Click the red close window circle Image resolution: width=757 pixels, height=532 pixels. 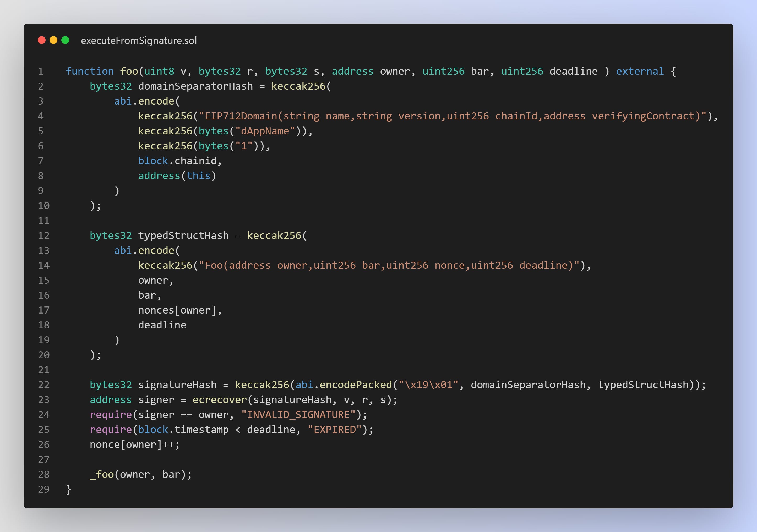coord(42,40)
